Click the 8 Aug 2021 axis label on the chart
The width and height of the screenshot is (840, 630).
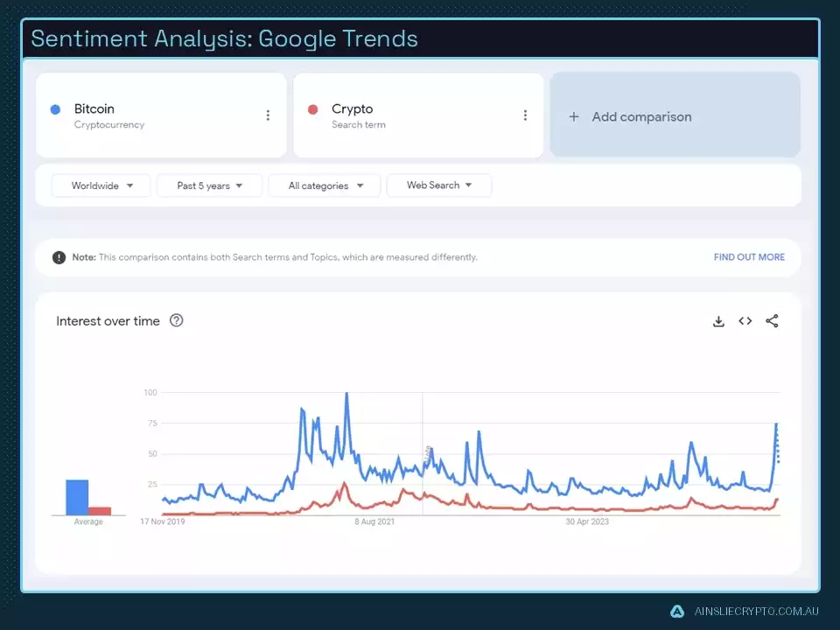click(x=374, y=521)
